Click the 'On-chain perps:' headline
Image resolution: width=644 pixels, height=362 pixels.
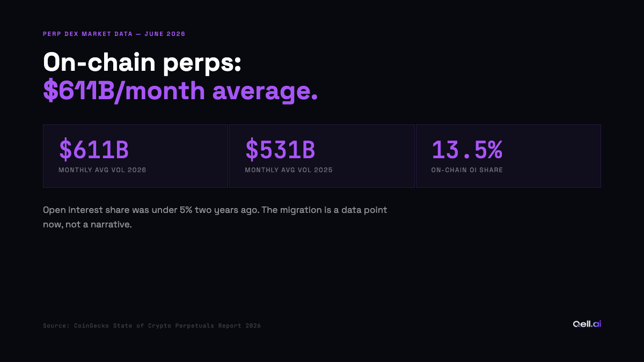pyautogui.click(x=142, y=63)
